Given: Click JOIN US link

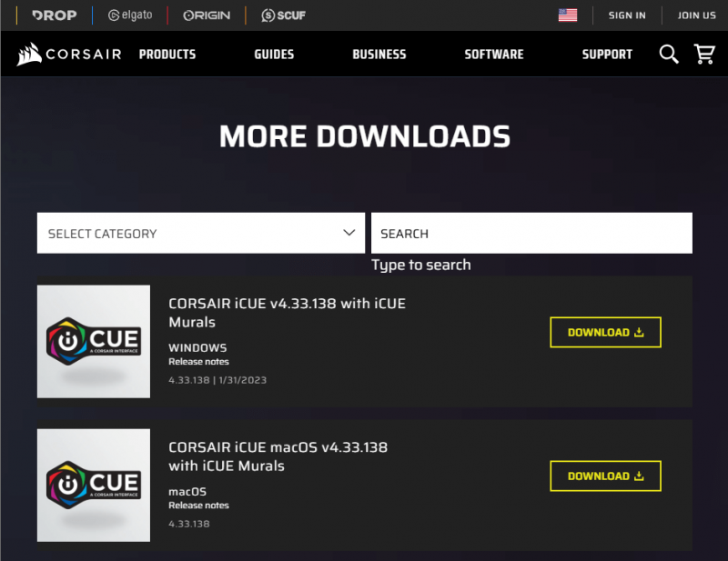Looking at the screenshot, I should click(x=696, y=15).
